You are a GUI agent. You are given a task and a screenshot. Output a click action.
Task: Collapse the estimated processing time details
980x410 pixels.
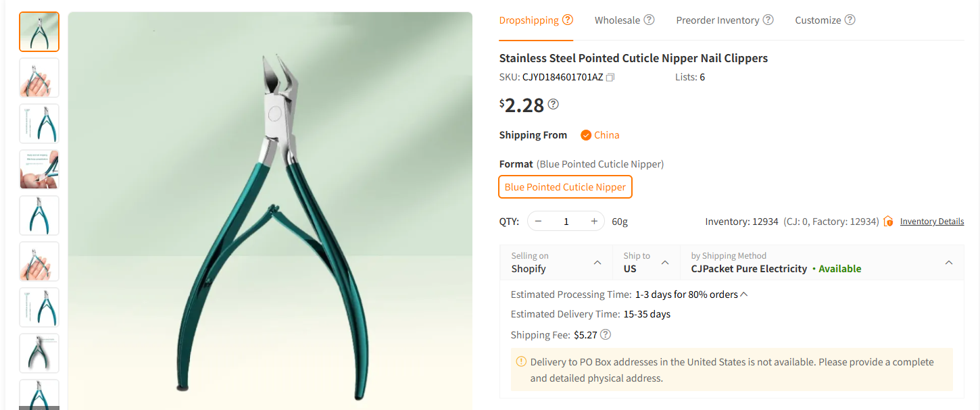point(743,294)
